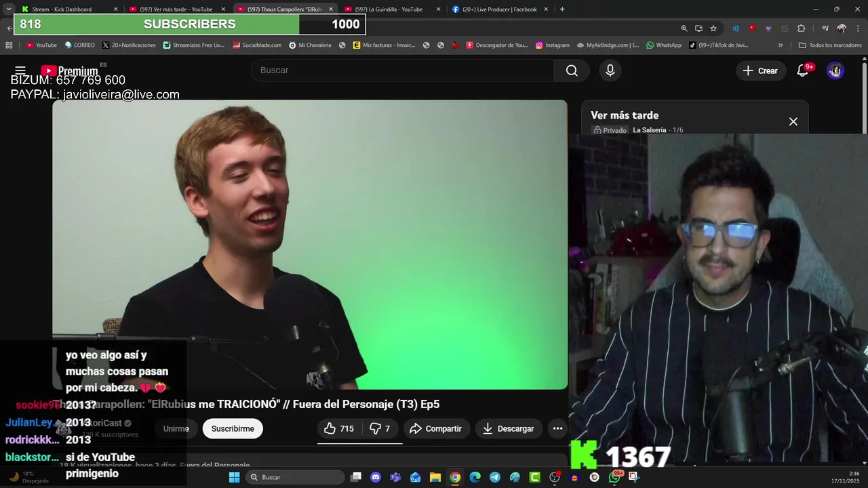The image size is (868, 488).
Task: Open Microsoft Teams from taskbar
Action: 395,477
